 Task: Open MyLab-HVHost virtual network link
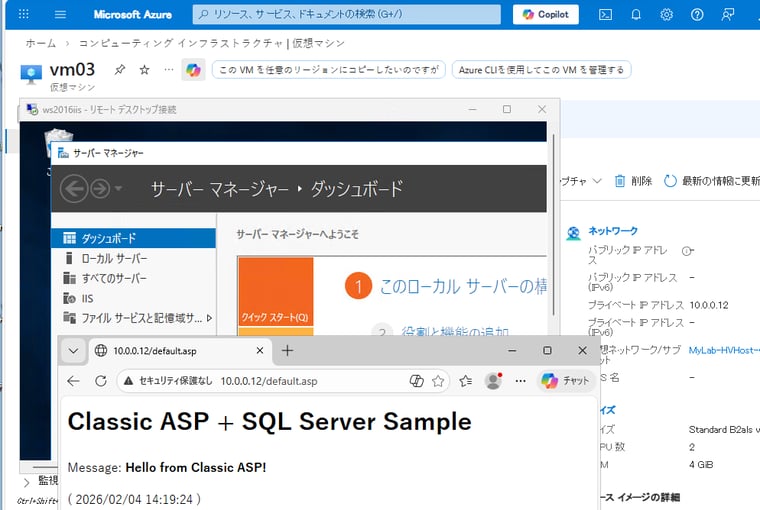click(724, 350)
